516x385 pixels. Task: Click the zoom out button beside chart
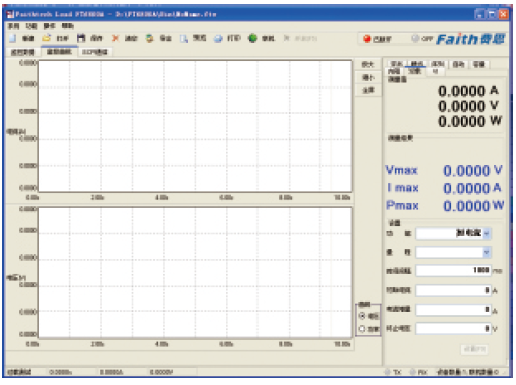(x=368, y=78)
